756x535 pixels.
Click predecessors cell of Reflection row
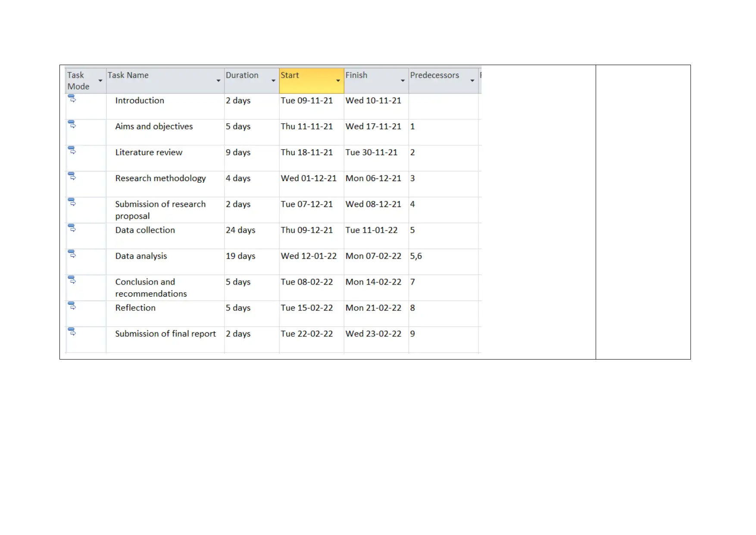(x=444, y=313)
